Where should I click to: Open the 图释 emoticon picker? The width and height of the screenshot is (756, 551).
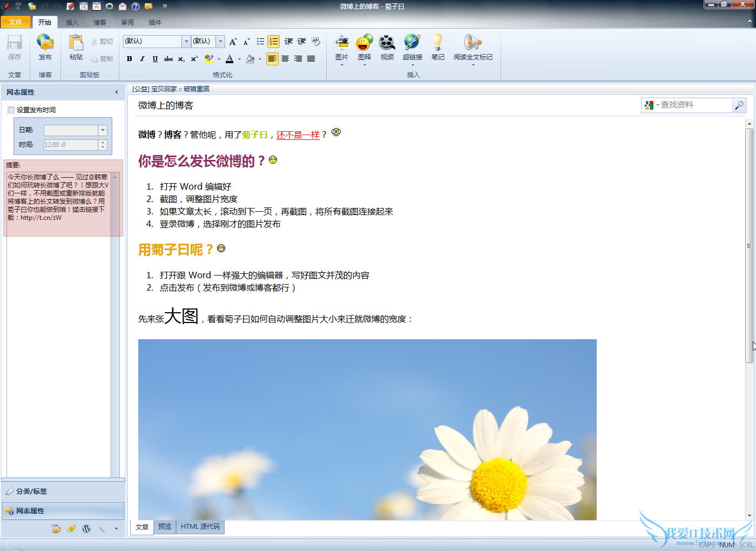[364, 43]
